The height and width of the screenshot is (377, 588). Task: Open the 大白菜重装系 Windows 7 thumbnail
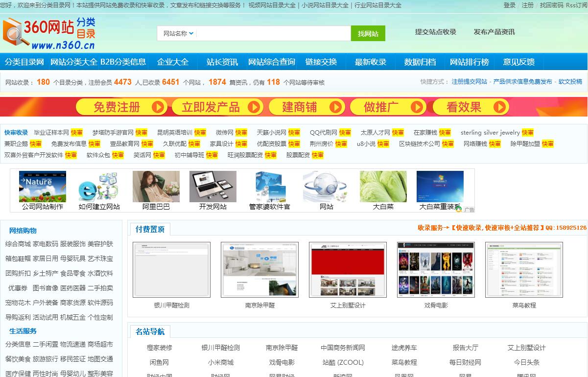click(440, 187)
